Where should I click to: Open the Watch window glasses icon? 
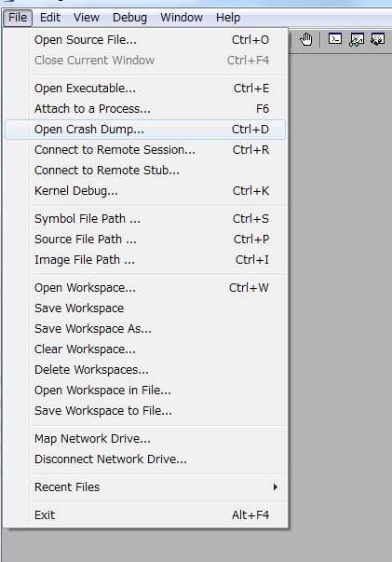pyautogui.click(x=357, y=39)
